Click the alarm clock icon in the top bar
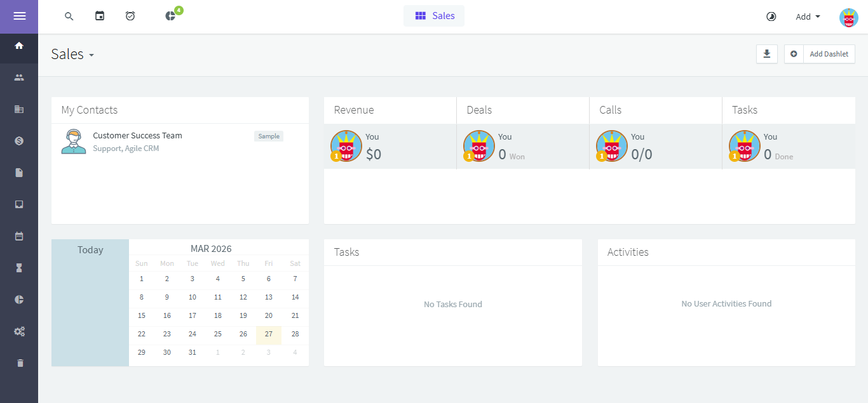 click(130, 16)
